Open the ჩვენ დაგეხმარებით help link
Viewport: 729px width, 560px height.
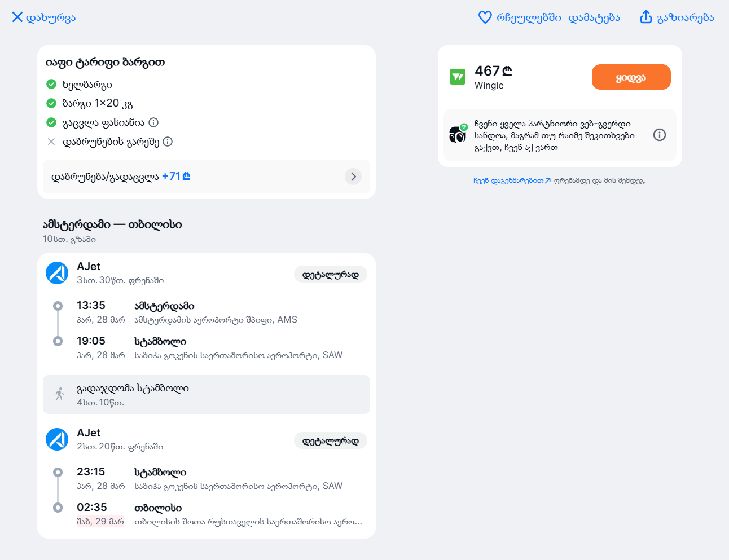(512, 181)
